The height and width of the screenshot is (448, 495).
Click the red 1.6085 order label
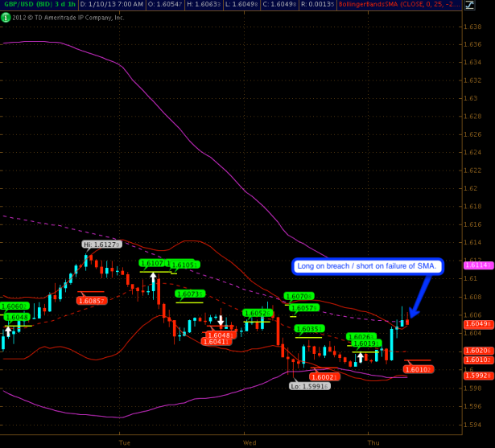(x=91, y=301)
